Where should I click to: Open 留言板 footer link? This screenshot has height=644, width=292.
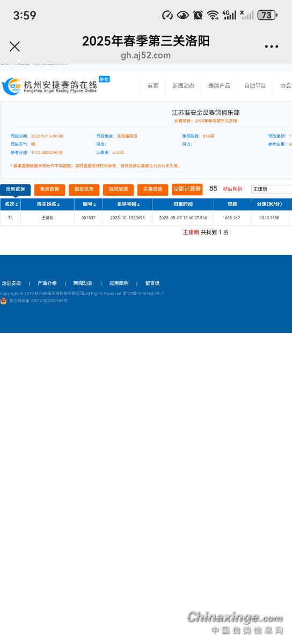coord(152,283)
